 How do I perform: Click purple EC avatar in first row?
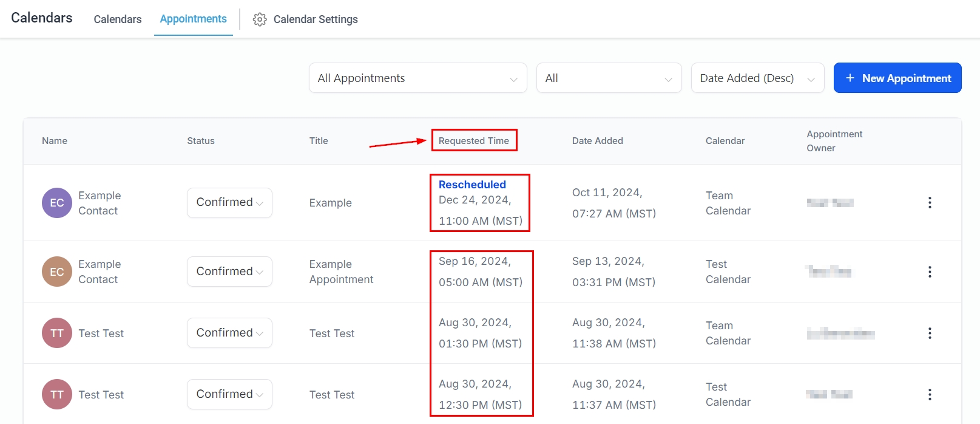tap(57, 203)
